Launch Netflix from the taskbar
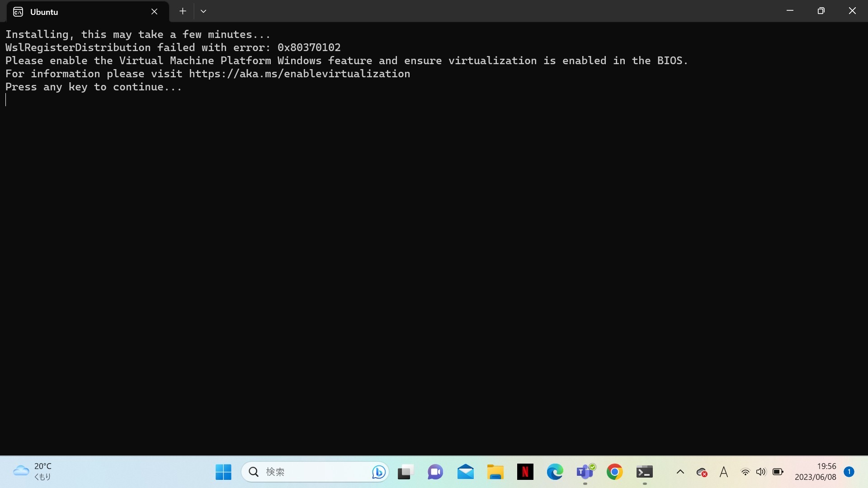Screen dimensions: 868x488 (525, 472)
